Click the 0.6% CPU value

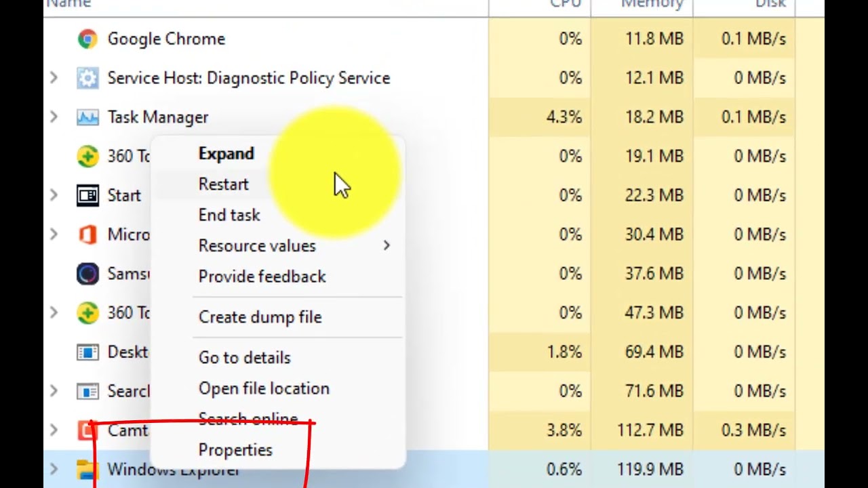tap(564, 469)
